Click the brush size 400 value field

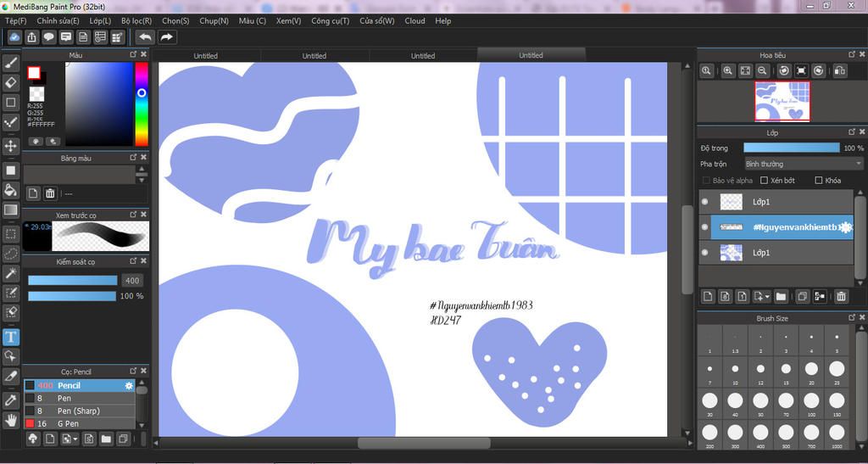click(132, 280)
